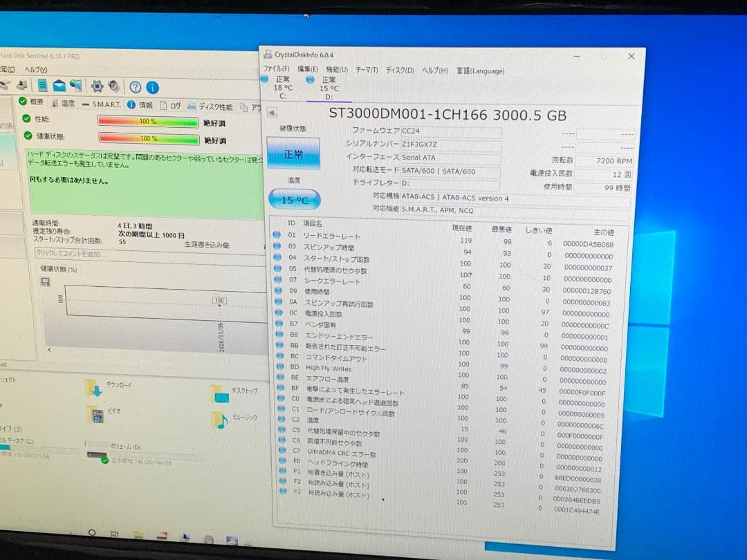Switch to the ディスク性能 tab in Hard Disk Sentinel
747x560 pixels.
210,106
